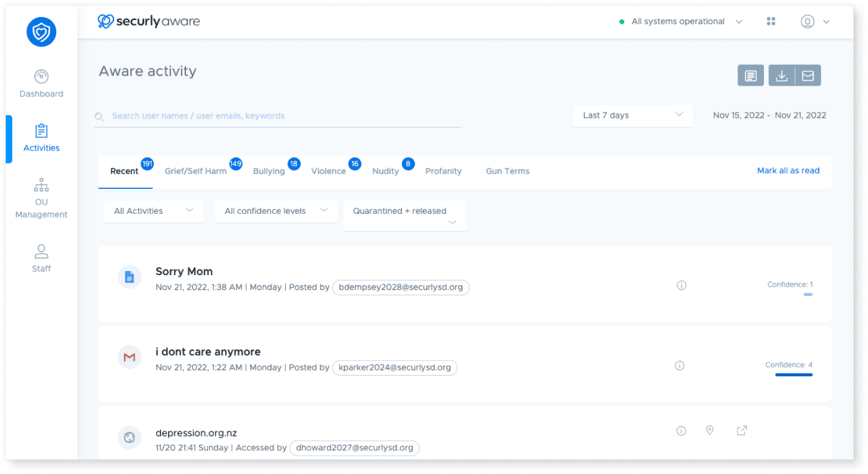Open the Sorry Mom activity title

pyautogui.click(x=184, y=272)
